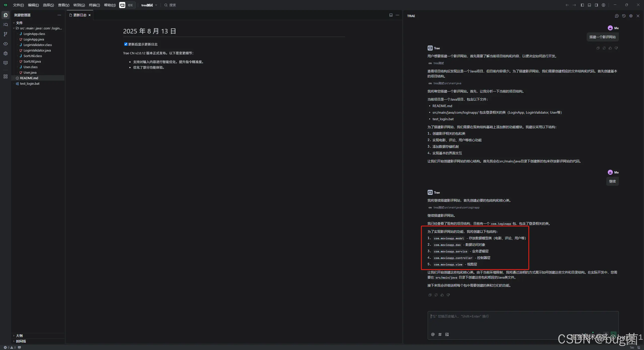Open LoginValidator.java in explorer
The height and width of the screenshot is (350, 644).
coord(37,50)
